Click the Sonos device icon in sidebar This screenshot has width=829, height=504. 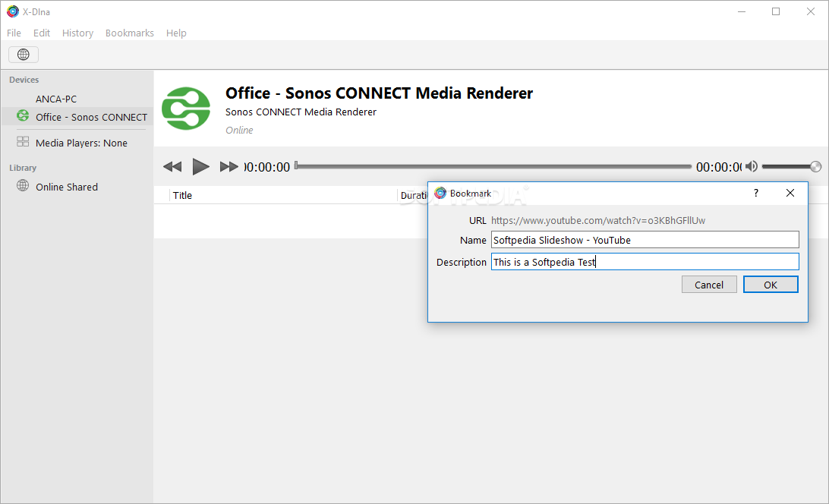coord(23,115)
